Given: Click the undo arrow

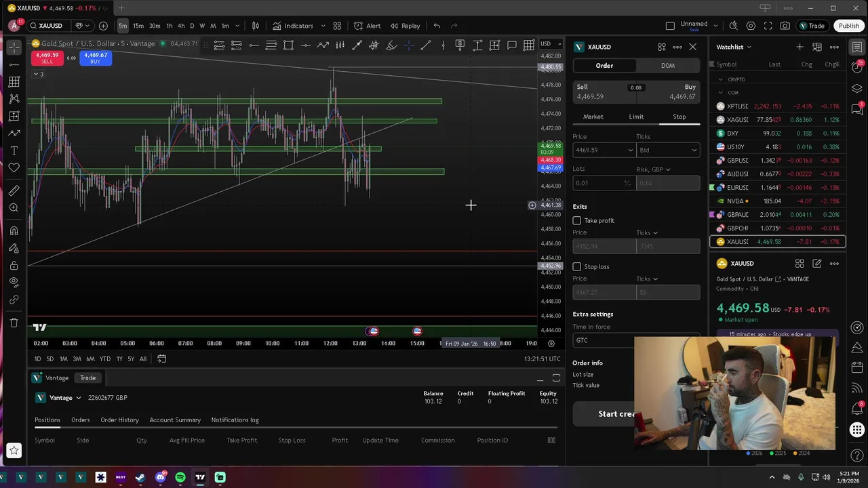Looking at the screenshot, I should click(437, 26).
